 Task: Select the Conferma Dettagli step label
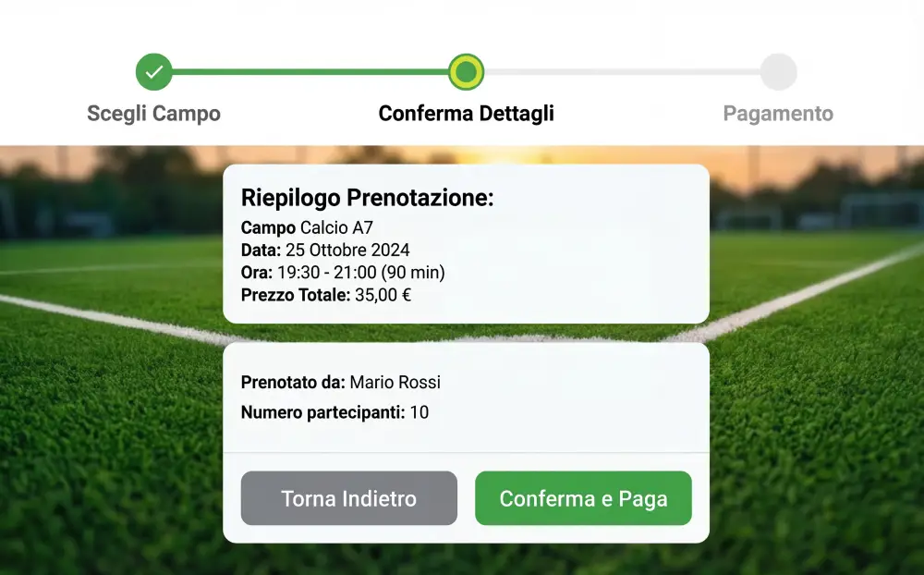click(x=467, y=114)
